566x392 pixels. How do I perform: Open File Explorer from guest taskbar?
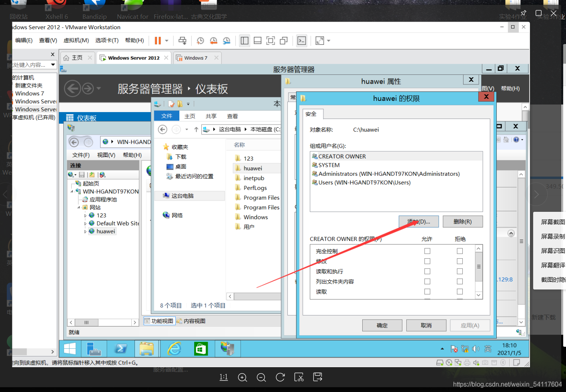click(x=147, y=349)
